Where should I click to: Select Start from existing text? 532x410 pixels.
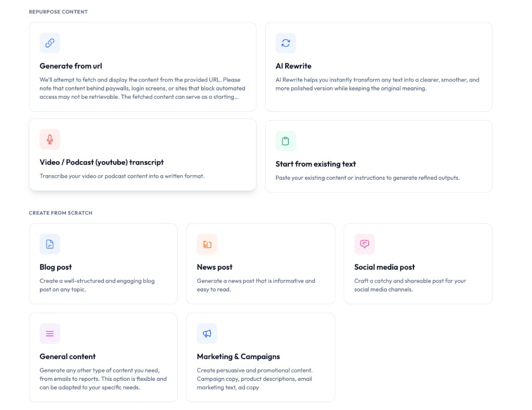tap(378, 156)
